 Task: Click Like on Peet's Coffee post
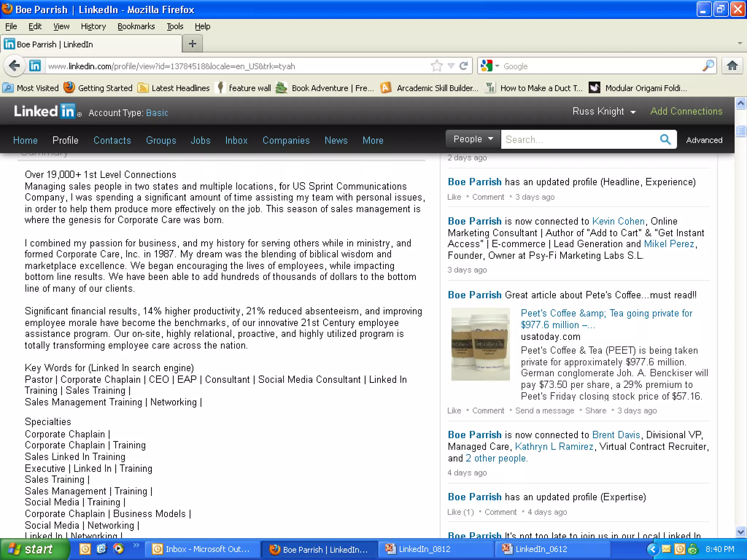(x=454, y=411)
